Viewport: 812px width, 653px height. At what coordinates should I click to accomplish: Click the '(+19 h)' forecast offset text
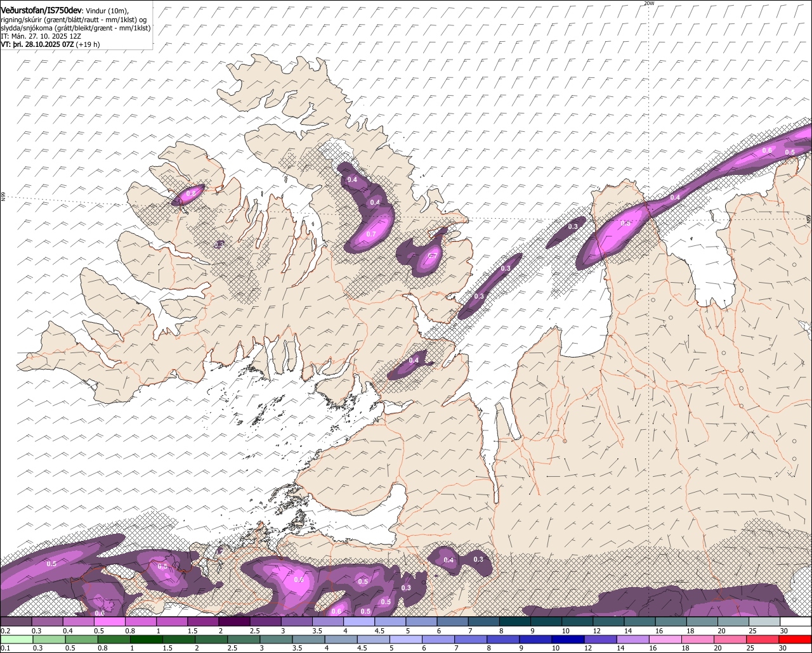tap(88, 45)
